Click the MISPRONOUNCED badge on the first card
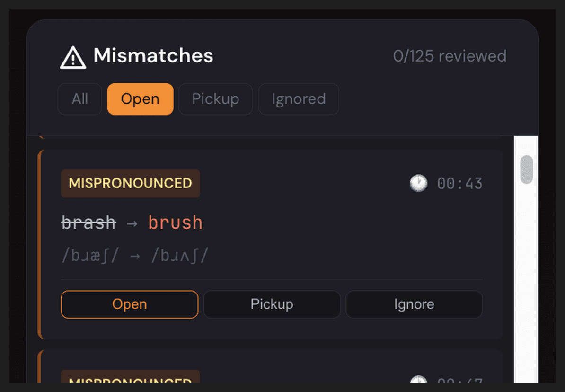The width and height of the screenshot is (565, 392). [x=130, y=183]
